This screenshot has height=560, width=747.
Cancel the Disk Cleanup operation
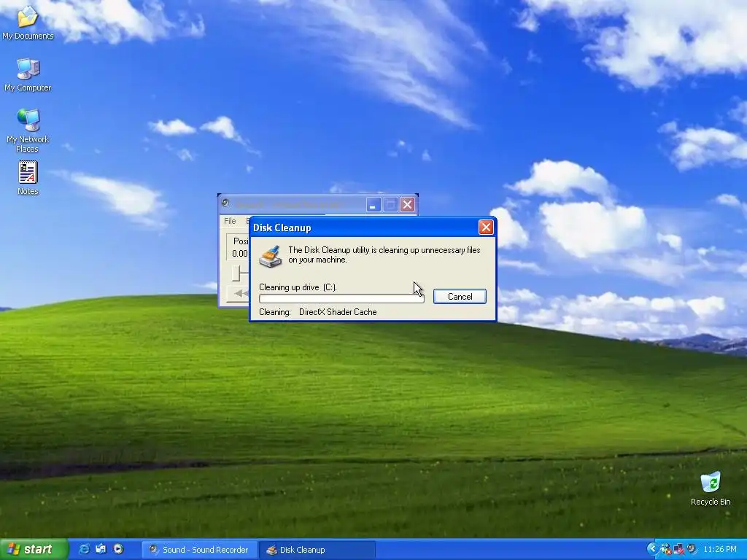(460, 296)
